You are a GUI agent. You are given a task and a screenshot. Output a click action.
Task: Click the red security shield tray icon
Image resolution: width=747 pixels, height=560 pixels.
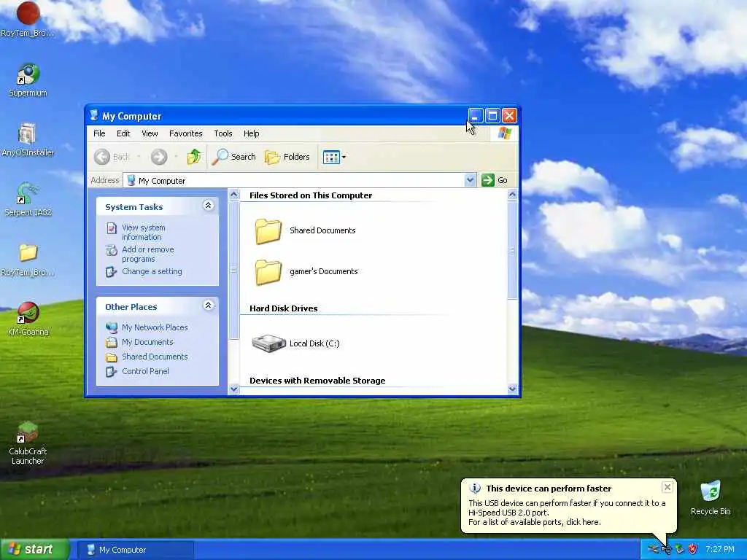click(x=693, y=550)
